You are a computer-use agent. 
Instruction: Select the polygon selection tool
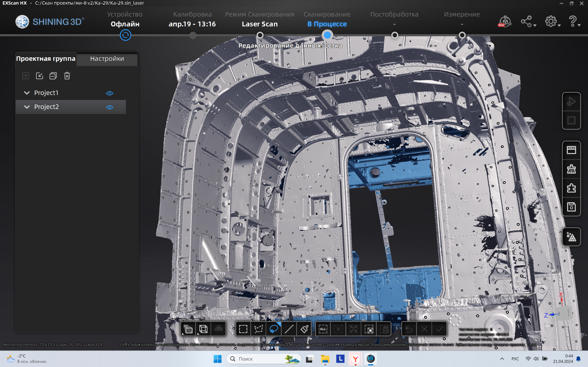tap(258, 329)
